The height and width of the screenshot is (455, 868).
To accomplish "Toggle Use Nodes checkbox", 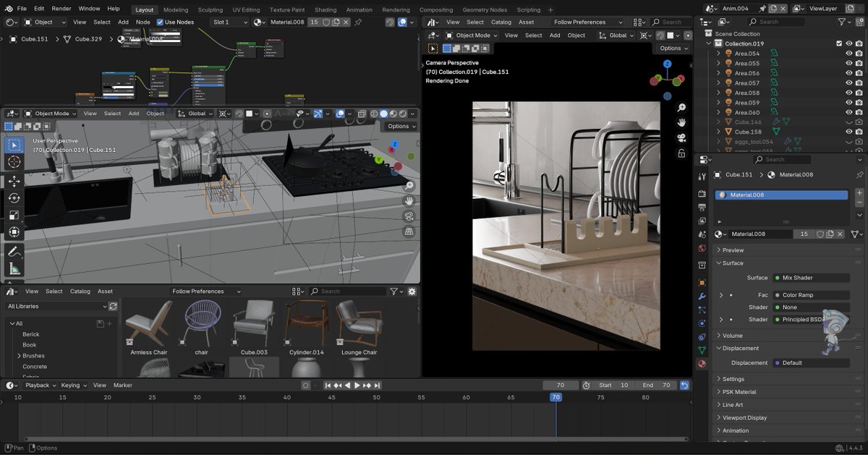I will click(160, 22).
